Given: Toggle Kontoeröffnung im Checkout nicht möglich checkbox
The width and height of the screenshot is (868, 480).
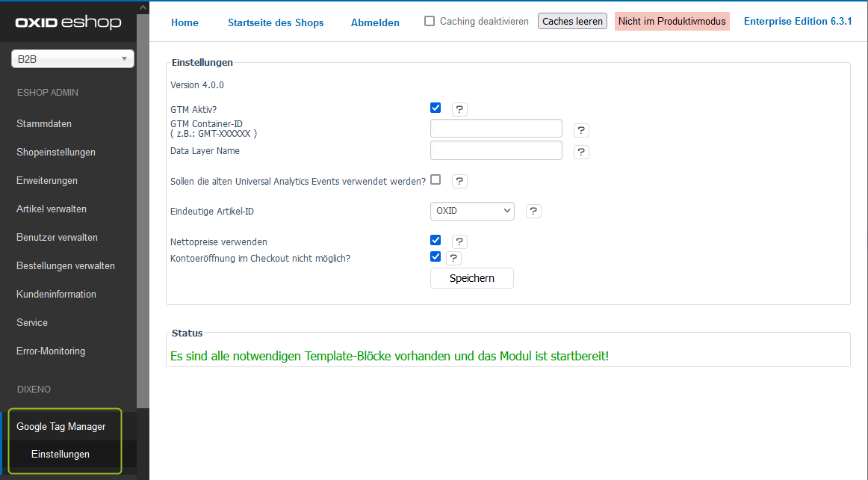Looking at the screenshot, I should (x=435, y=256).
